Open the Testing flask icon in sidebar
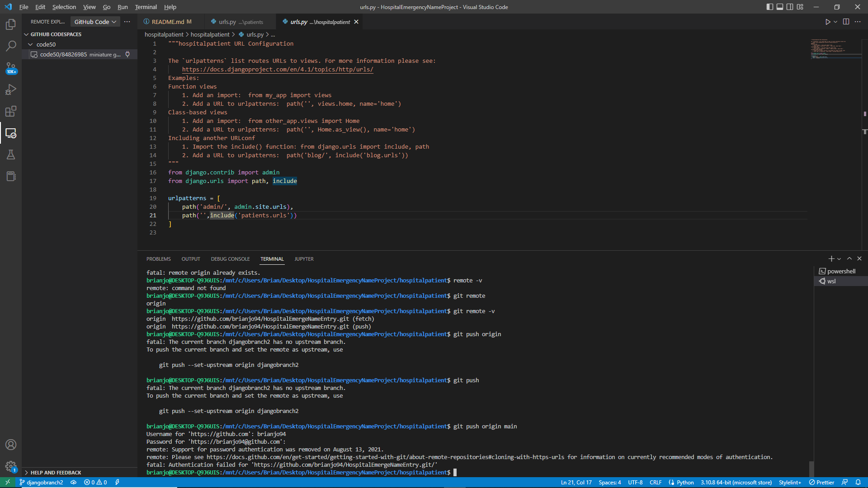This screenshot has width=868, height=488. click(x=11, y=155)
